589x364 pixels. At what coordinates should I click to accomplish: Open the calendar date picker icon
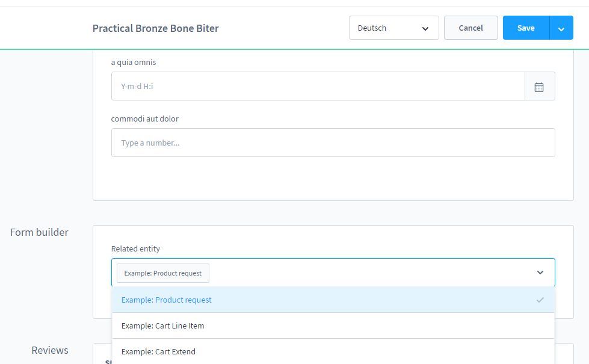click(539, 87)
